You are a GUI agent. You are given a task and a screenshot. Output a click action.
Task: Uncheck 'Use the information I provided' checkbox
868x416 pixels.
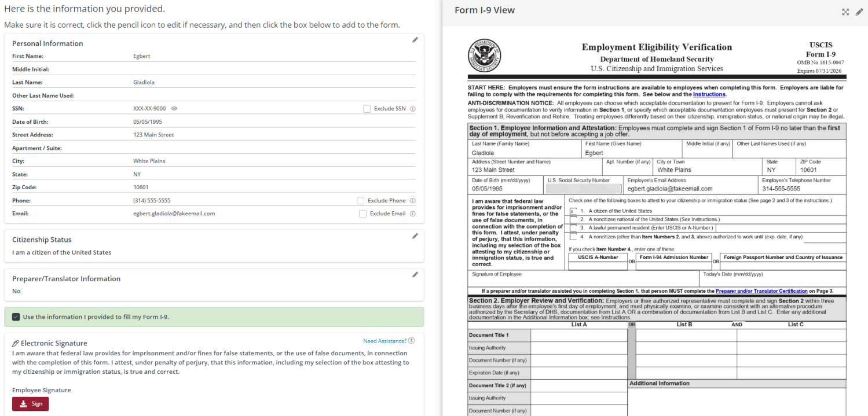(x=16, y=317)
